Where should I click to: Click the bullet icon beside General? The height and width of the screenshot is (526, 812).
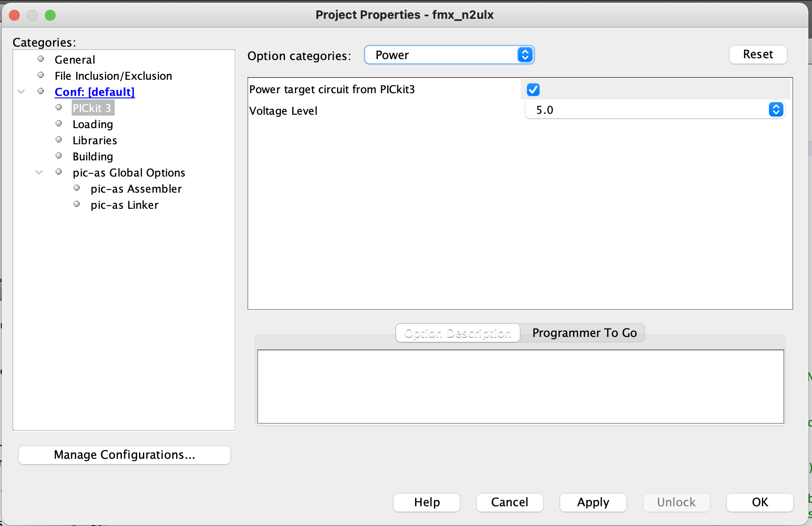(41, 59)
